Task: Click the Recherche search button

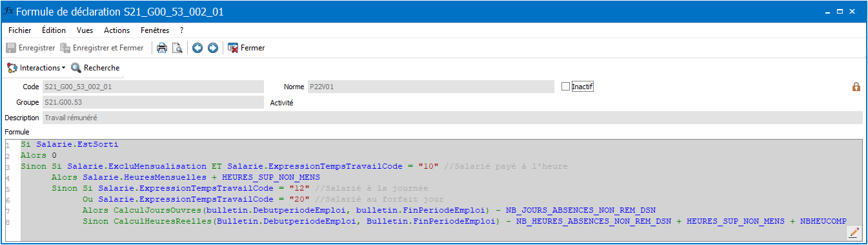Action: point(95,68)
